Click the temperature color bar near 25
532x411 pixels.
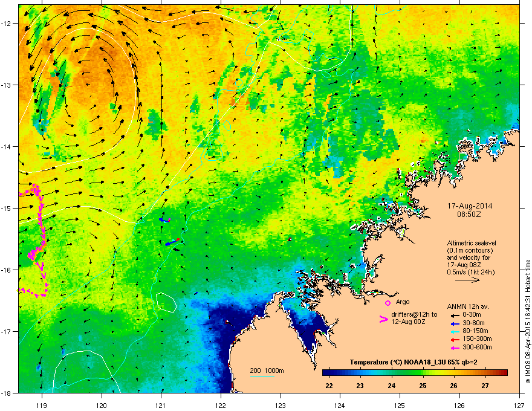click(x=423, y=373)
